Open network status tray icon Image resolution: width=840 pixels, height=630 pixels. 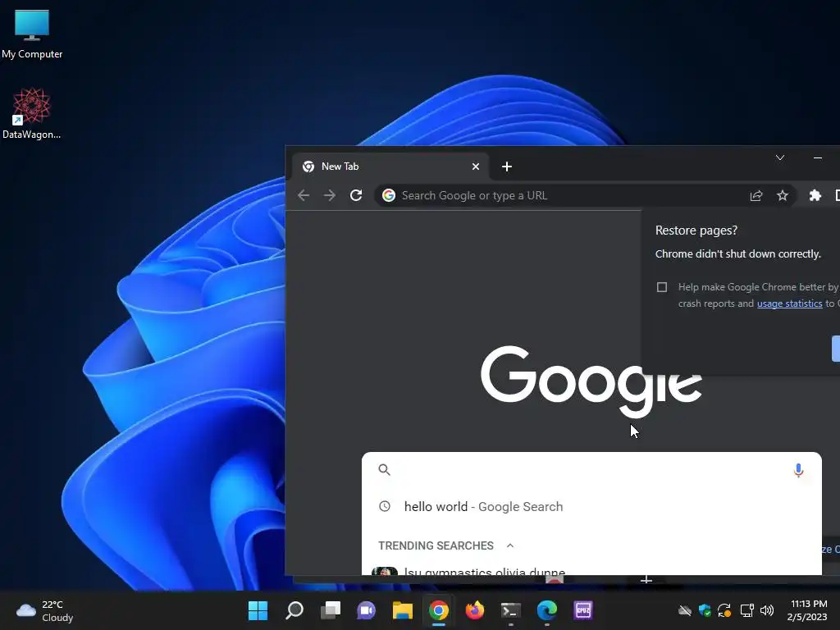pos(746,610)
